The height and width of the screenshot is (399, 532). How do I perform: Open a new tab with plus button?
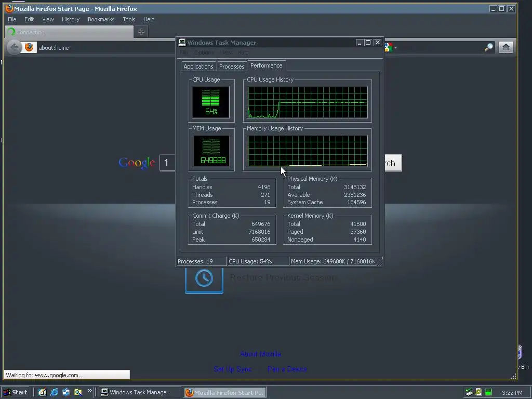(141, 32)
